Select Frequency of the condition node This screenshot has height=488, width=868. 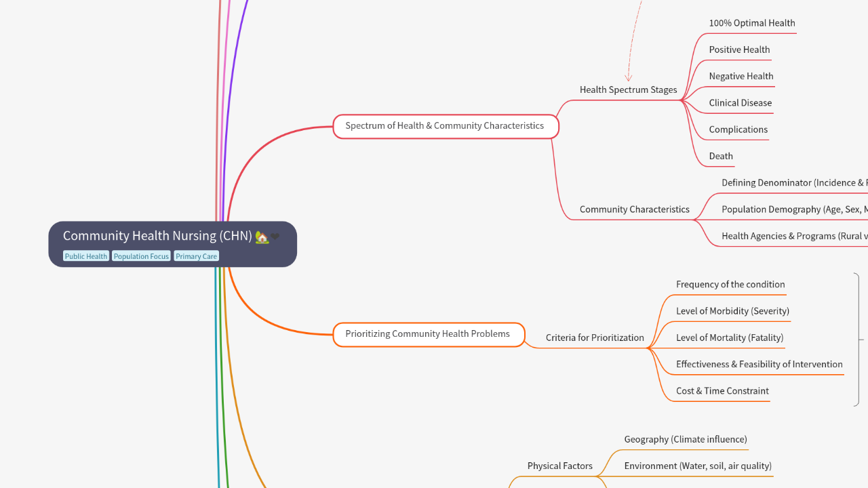730,285
